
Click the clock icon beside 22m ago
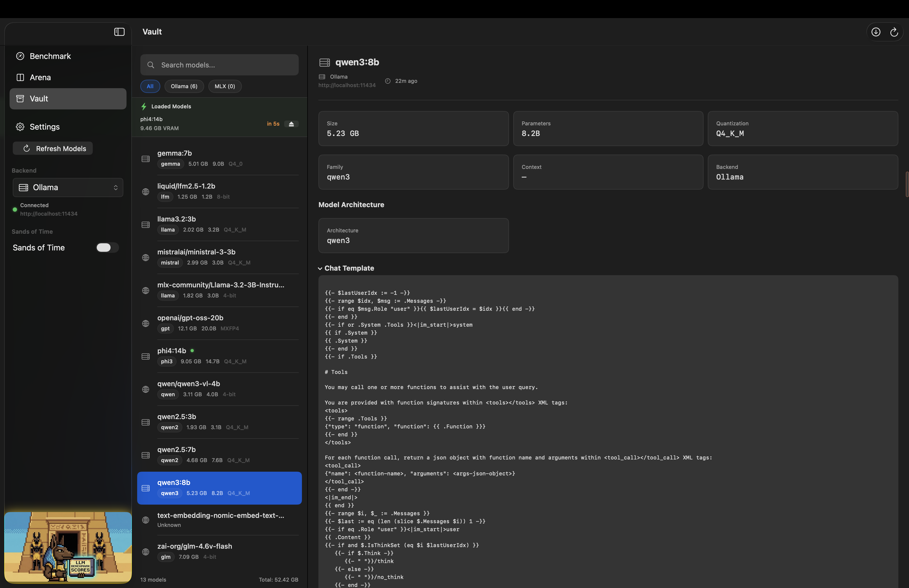point(388,81)
